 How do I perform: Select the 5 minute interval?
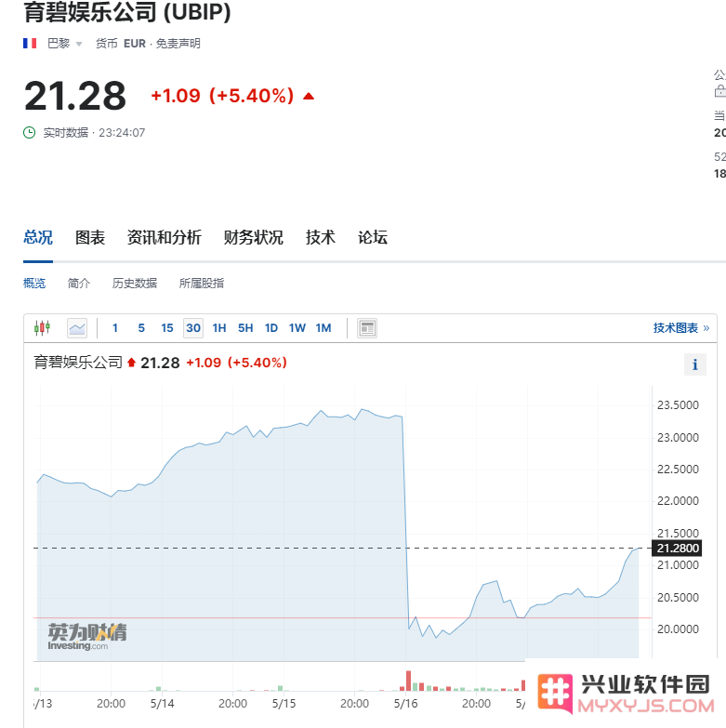[x=141, y=328]
